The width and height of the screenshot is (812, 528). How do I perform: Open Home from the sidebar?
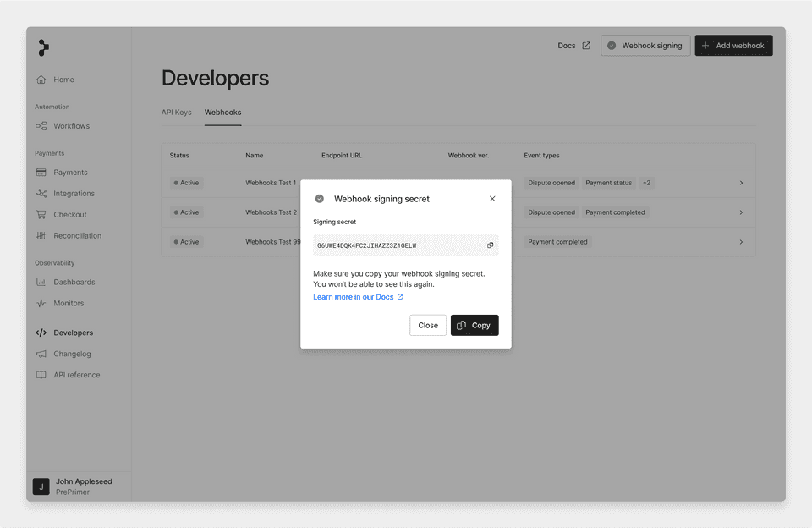coord(63,80)
